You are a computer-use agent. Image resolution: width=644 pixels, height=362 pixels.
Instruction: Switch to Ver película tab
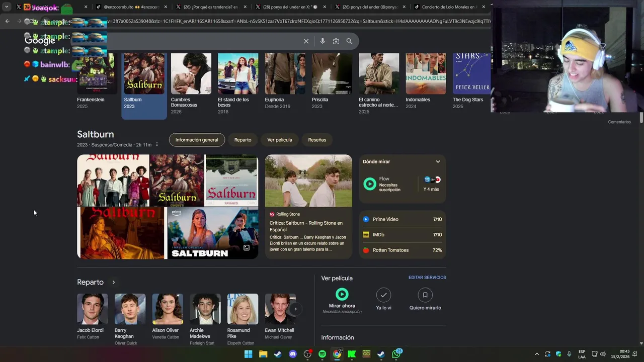280,140
